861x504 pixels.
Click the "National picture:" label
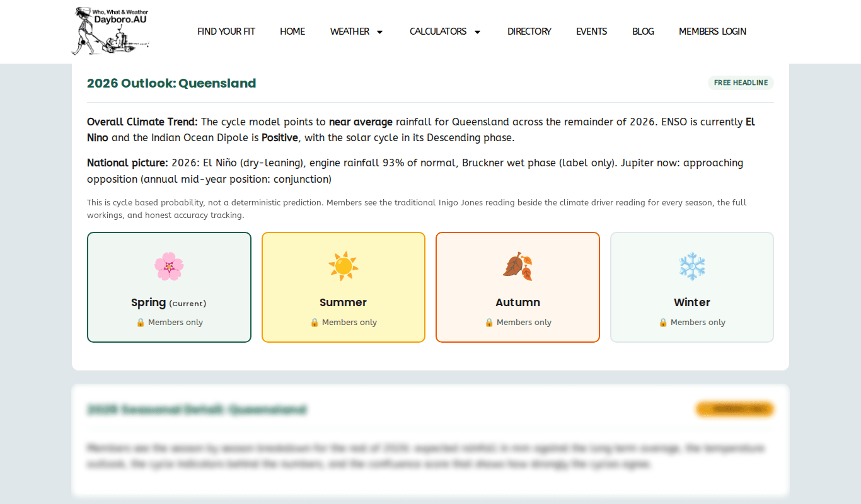click(x=127, y=163)
